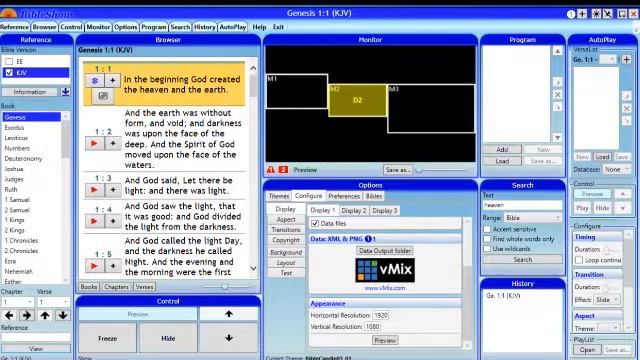Enable the EE Bible version checkbox
Screen dimensions: 640x360
pos(9,62)
